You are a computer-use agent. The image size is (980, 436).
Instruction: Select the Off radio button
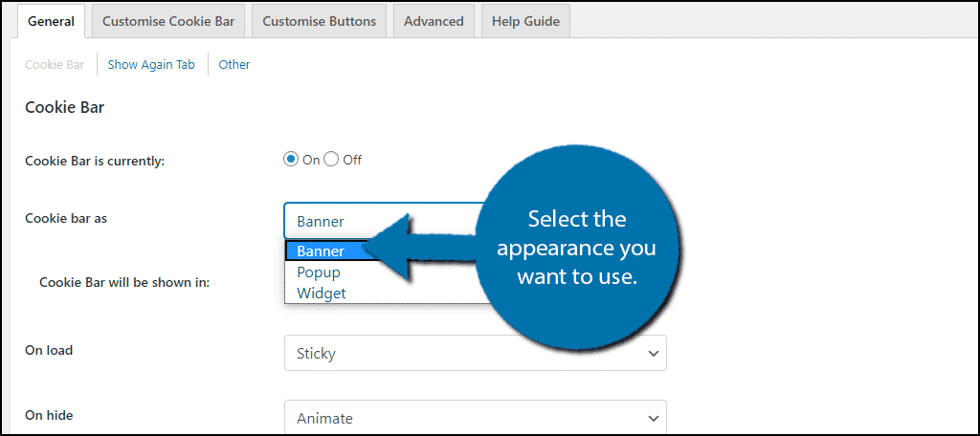tap(332, 160)
